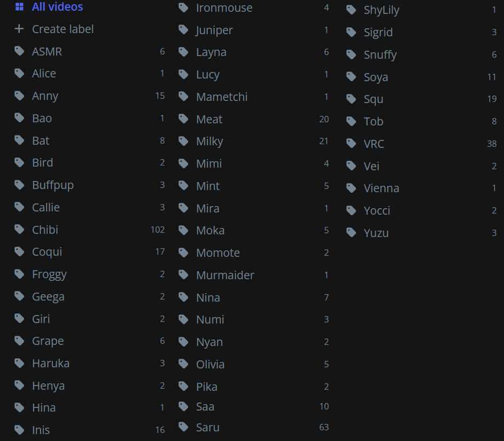Click the tag icon beside Saru
This screenshot has height=441, width=504.
183,427
